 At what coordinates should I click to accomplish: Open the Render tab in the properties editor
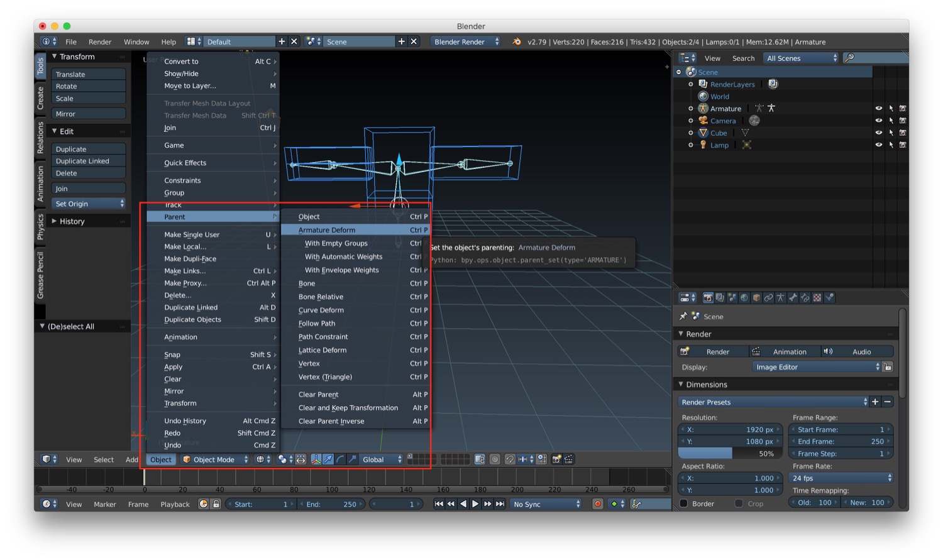click(x=708, y=297)
